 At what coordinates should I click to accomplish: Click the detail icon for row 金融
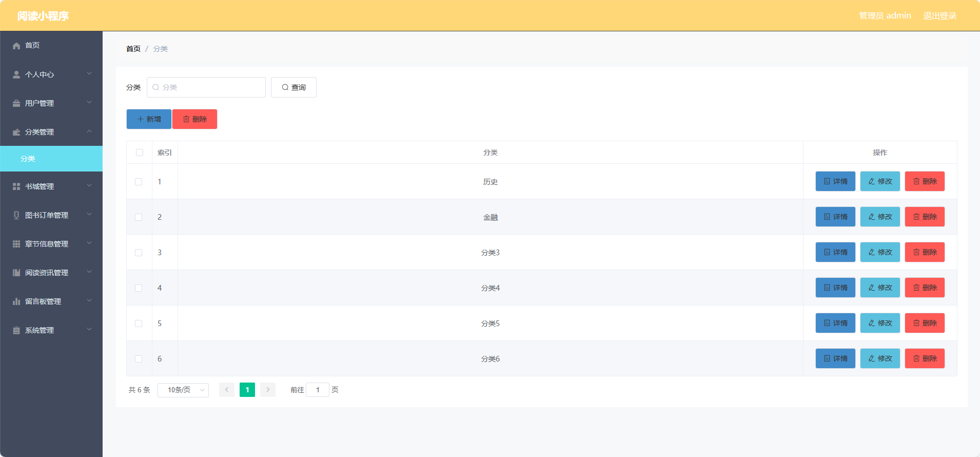(827, 217)
